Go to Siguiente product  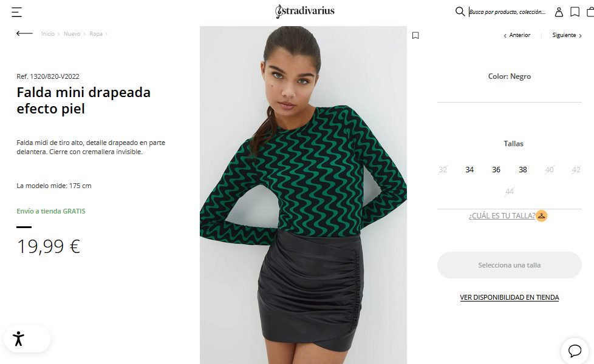pos(567,35)
